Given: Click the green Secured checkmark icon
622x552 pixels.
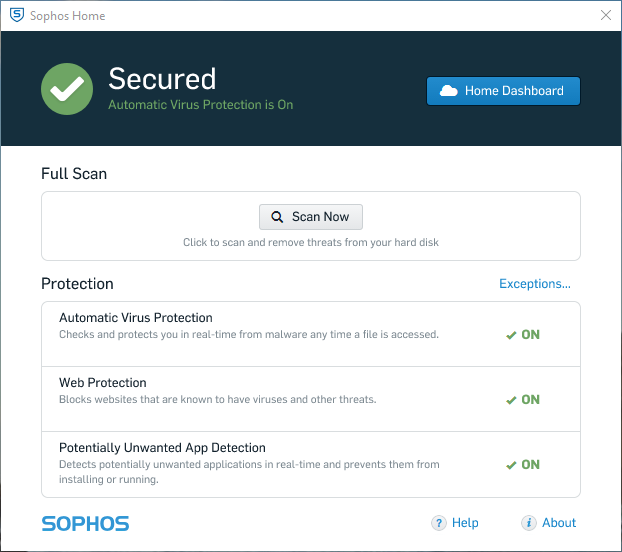Looking at the screenshot, I should pyautogui.click(x=67, y=89).
